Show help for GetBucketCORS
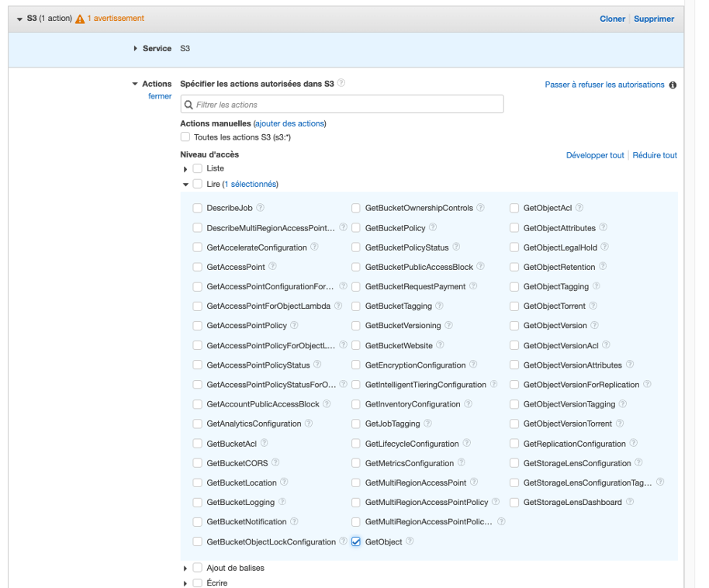Viewport: 709px width, 588px height. click(x=275, y=462)
